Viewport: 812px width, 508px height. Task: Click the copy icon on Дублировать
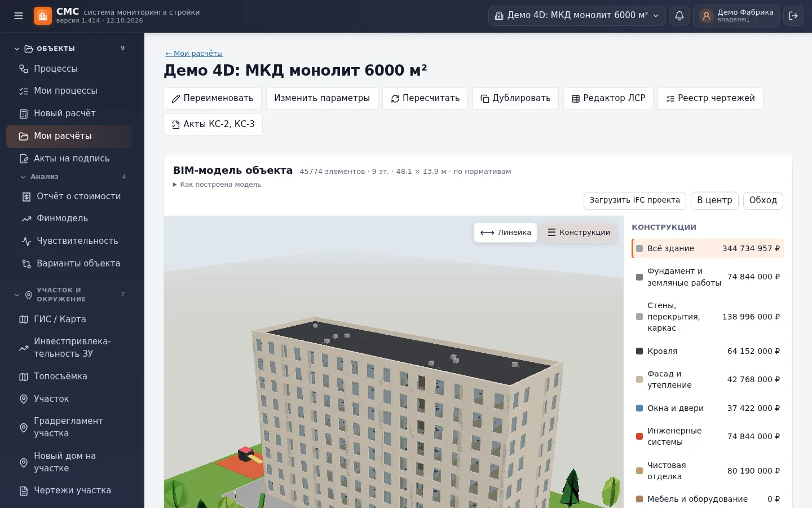pyautogui.click(x=485, y=99)
